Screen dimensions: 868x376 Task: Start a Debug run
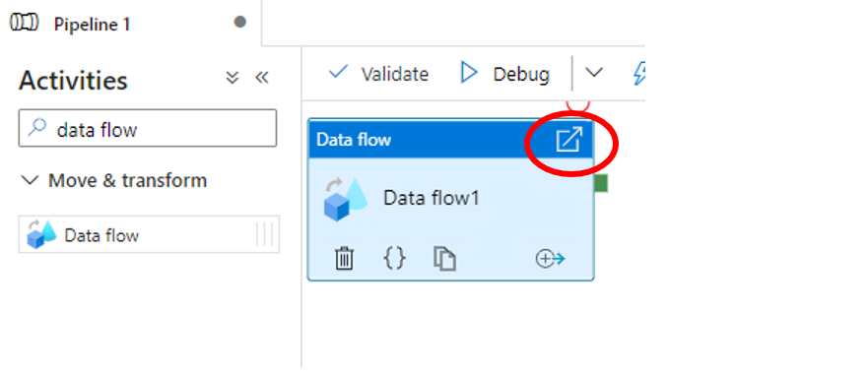pos(504,74)
